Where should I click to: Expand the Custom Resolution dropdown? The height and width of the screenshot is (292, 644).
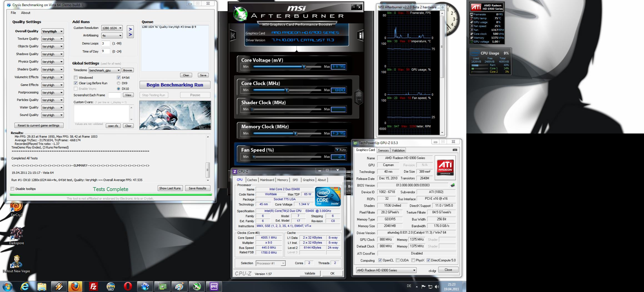coord(112,28)
